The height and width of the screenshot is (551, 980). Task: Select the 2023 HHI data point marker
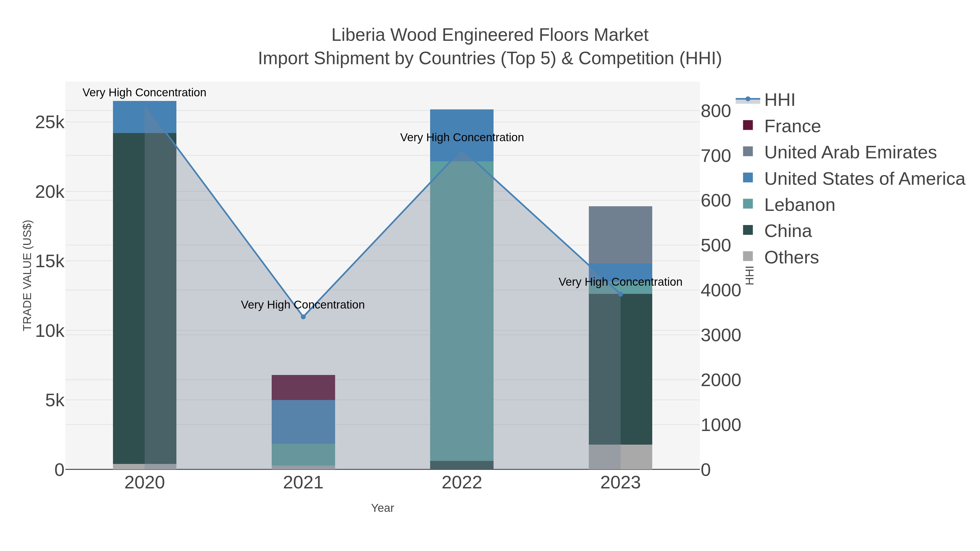(620, 294)
